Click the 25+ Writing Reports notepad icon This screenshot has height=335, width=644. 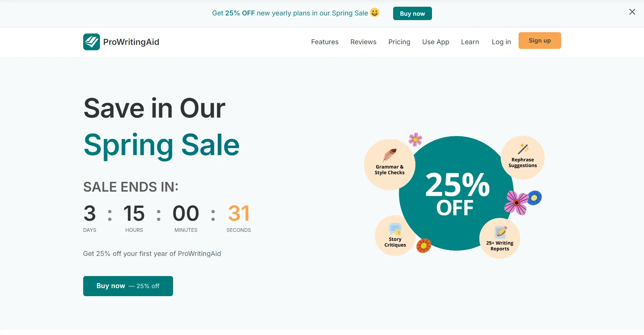click(x=500, y=232)
